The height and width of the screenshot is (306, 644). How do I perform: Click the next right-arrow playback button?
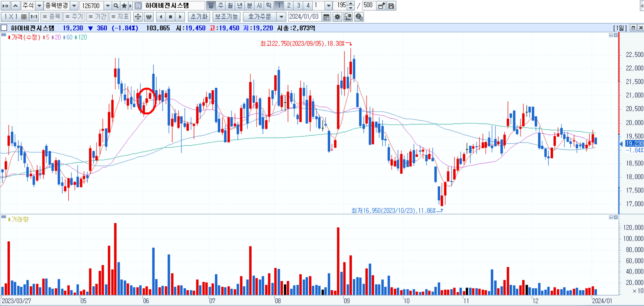pos(180,17)
